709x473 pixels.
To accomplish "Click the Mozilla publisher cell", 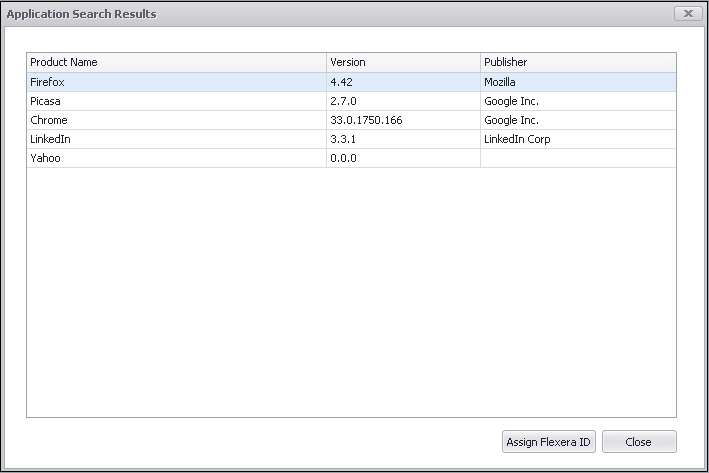I will (x=500, y=82).
